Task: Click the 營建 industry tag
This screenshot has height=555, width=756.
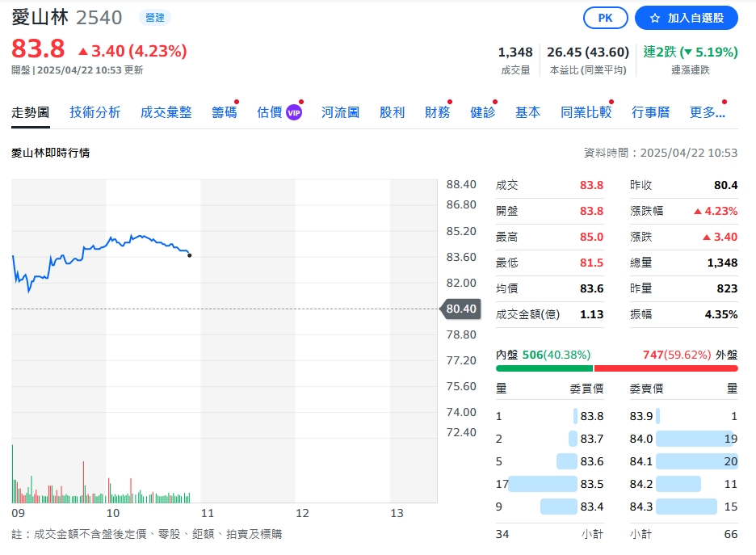Action: coord(153,17)
